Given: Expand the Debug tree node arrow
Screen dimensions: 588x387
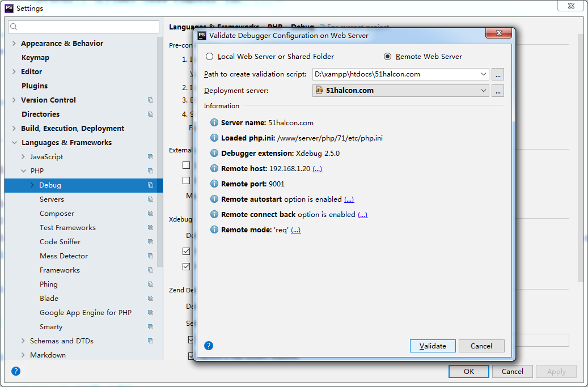Looking at the screenshot, I should [x=32, y=185].
